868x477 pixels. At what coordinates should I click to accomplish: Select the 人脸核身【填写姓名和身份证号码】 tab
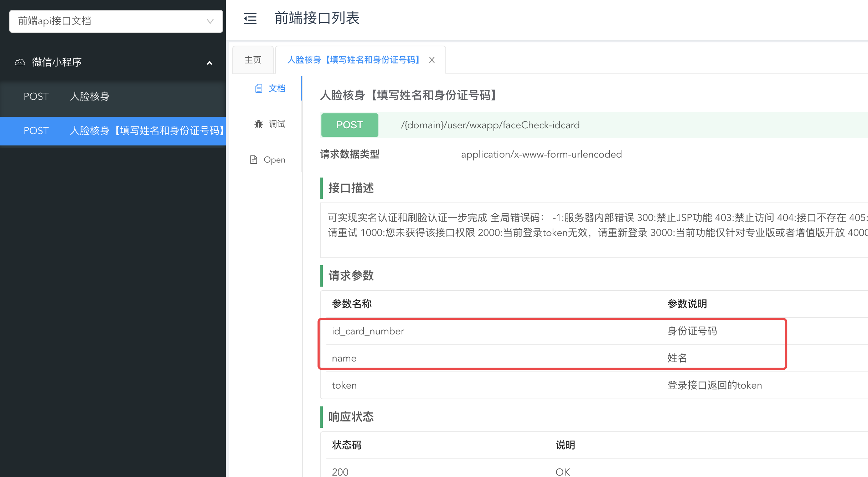353,60
